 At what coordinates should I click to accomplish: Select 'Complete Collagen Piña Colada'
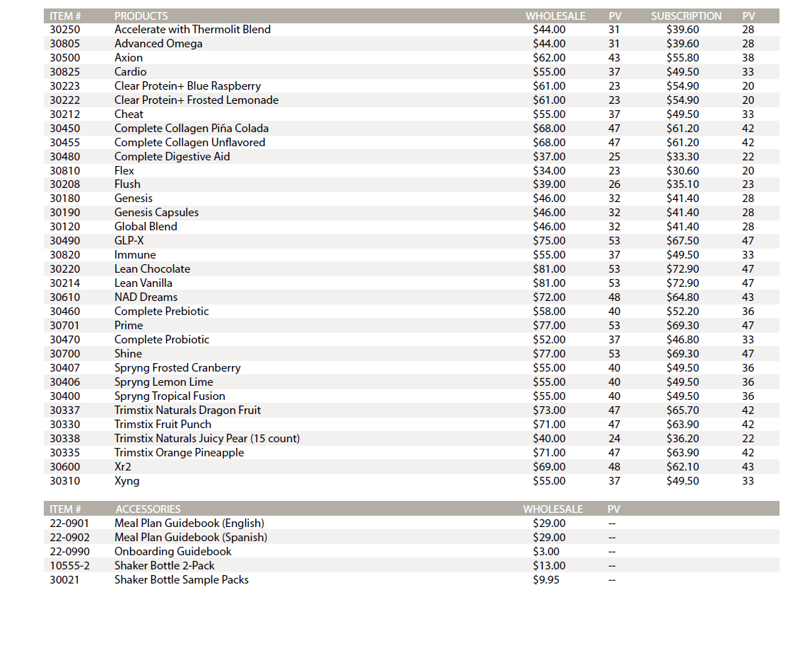point(191,129)
